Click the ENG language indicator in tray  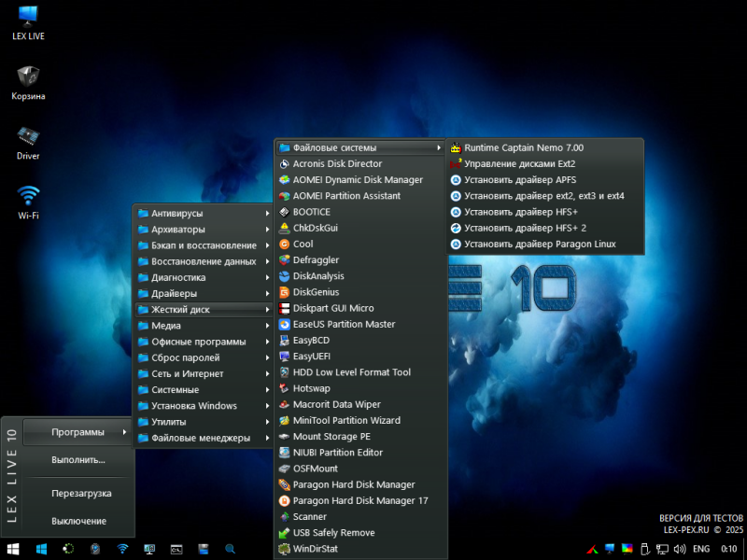pos(700,549)
